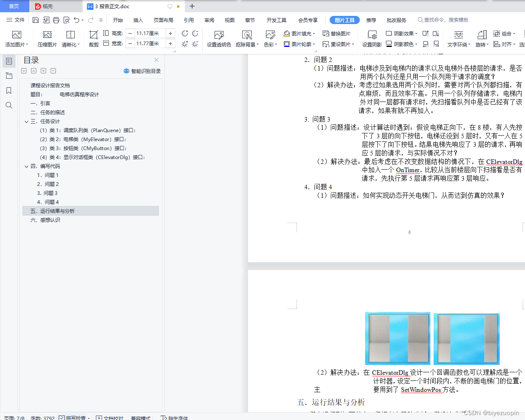Click plus button to increase height
The image size is (525, 420).
coord(171,33)
